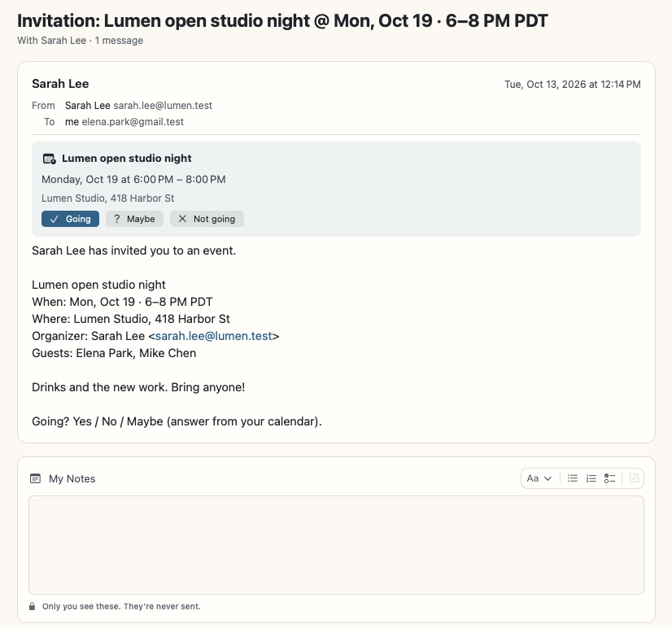This screenshot has height=628, width=672.
Task: Click the event time Monday, Oct 19 at 6:00 PM – 8:00 PM
Action: 133,180
